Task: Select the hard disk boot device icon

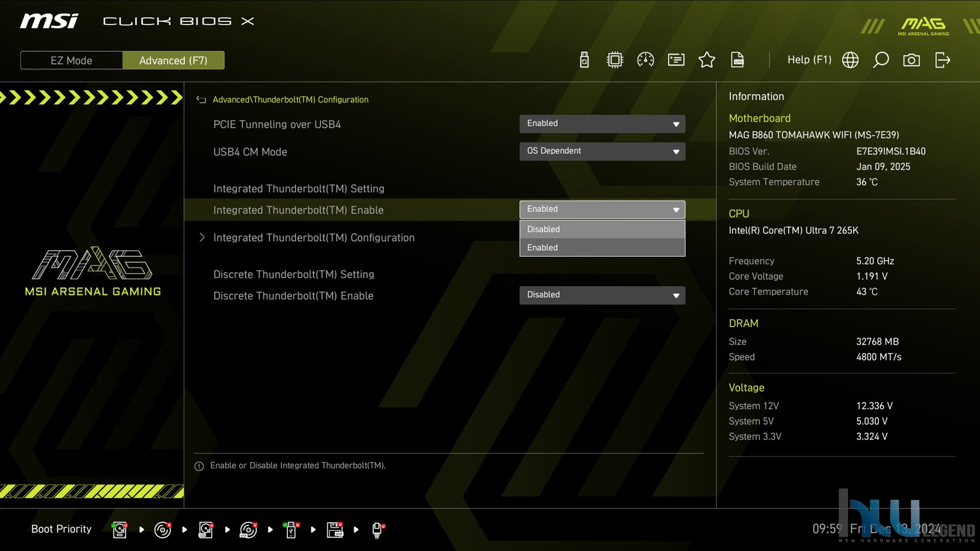Action: coord(120,529)
